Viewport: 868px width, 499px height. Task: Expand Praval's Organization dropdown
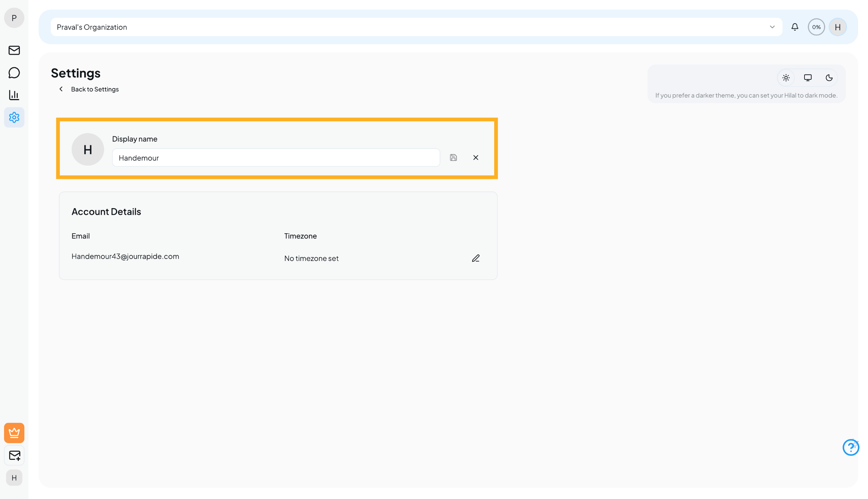coord(406,27)
